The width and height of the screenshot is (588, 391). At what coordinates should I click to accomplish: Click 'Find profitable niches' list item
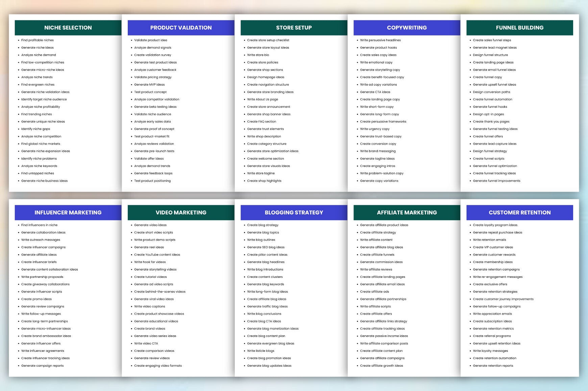pyautogui.click(x=38, y=40)
